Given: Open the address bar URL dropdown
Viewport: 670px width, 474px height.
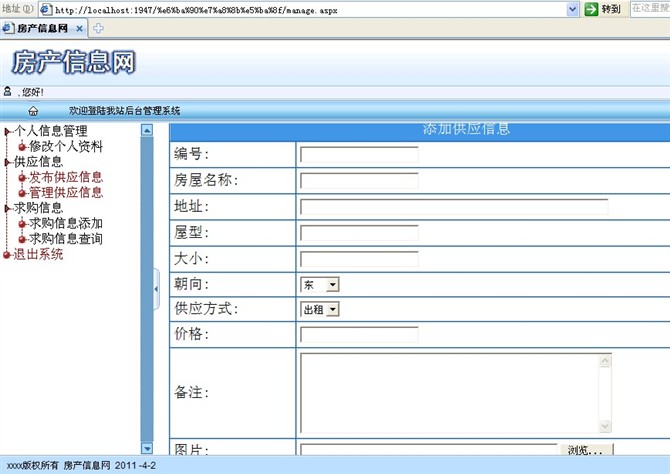Looking at the screenshot, I should (573, 9).
